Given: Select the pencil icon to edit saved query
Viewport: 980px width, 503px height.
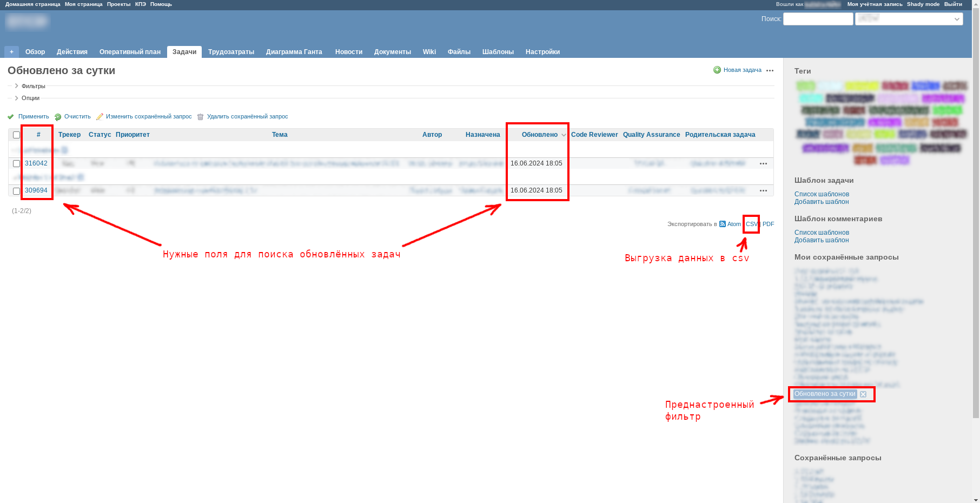Looking at the screenshot, I should [x=100, y=116].
